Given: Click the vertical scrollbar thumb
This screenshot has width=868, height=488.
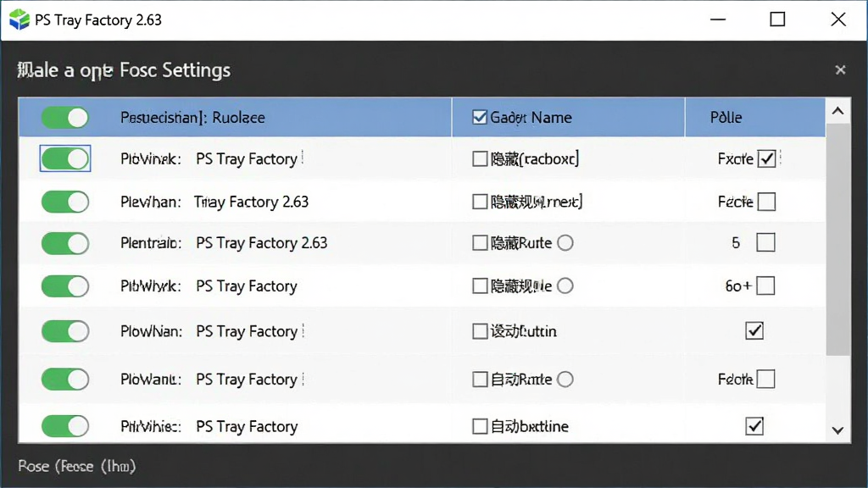Looking at the screenshot, I should pos(838,240).
